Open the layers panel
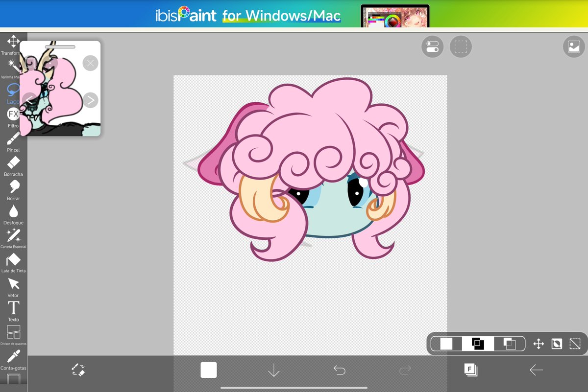588x392 pixels. (x=471, y=370)
